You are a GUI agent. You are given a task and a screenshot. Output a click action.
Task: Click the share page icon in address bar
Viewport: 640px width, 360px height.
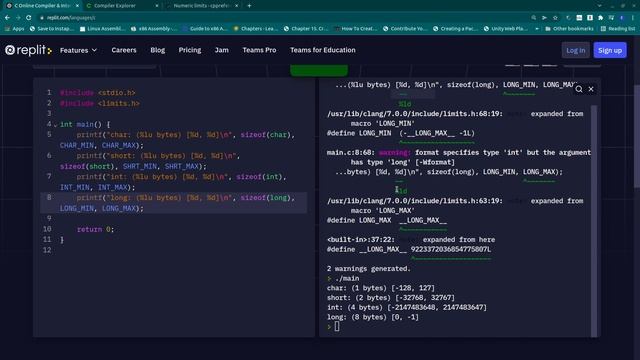tap(544, 18)
